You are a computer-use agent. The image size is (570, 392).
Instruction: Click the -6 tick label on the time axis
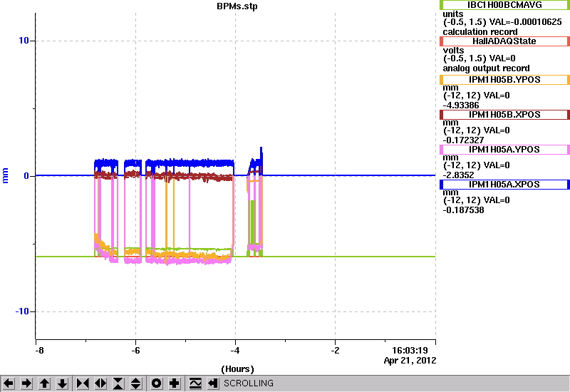[135, 351]
